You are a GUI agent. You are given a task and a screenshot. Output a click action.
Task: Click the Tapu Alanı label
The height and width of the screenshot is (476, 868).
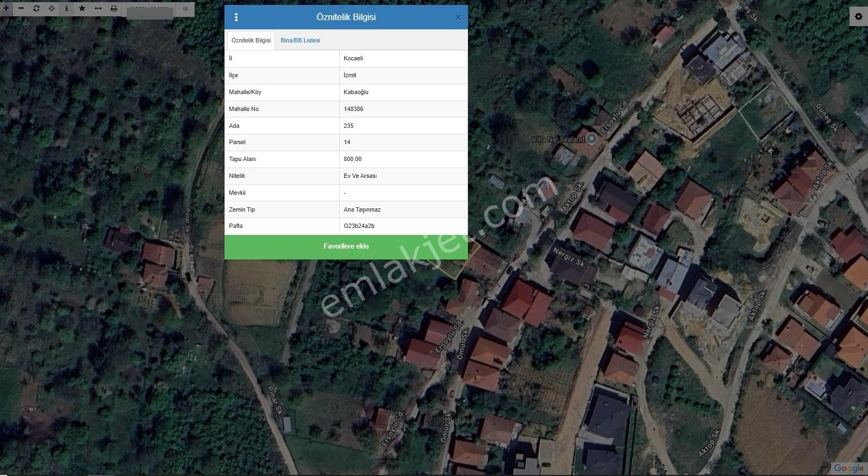coord(242,159)
